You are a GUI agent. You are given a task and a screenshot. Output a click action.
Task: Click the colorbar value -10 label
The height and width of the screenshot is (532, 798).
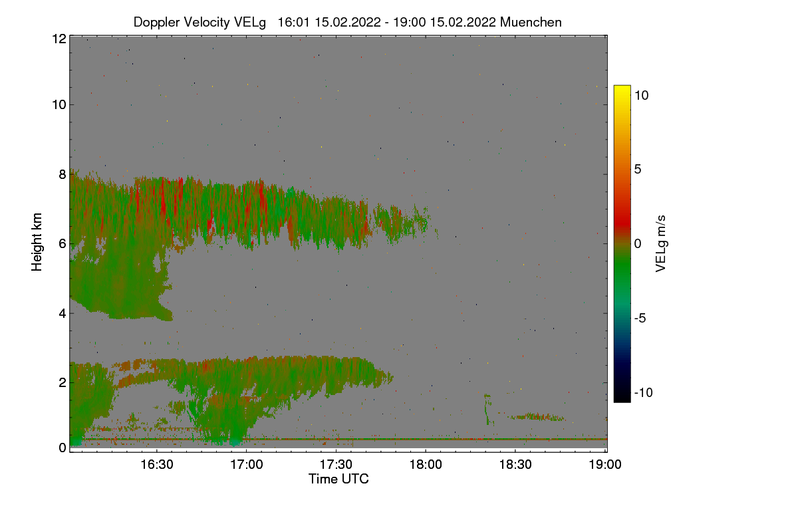(x=644, y=392)
